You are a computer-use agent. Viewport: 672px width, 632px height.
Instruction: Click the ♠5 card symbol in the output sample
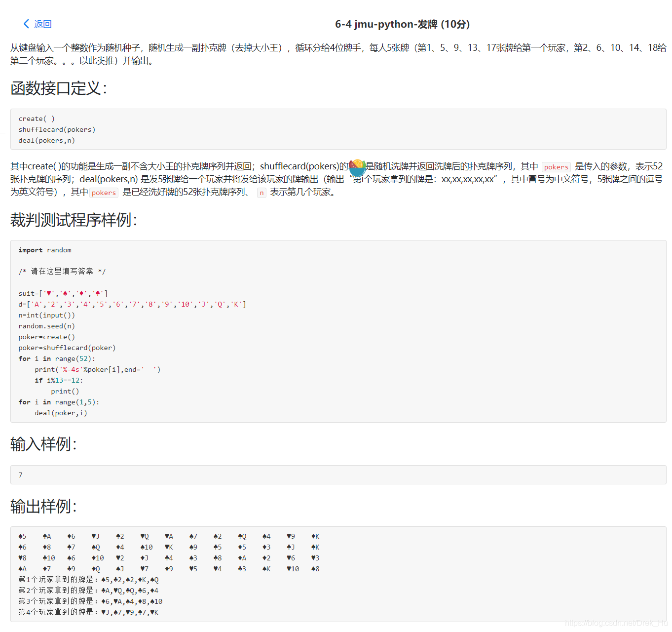point(22,536)
